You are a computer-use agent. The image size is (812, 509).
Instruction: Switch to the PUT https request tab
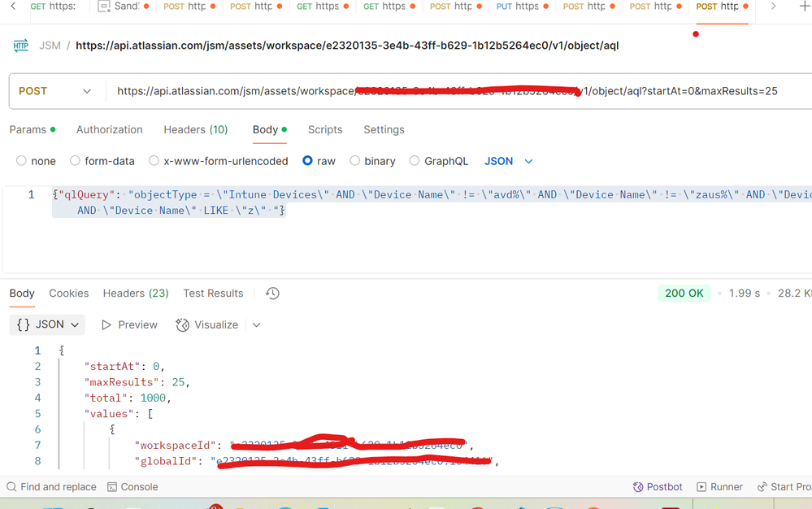522,7
